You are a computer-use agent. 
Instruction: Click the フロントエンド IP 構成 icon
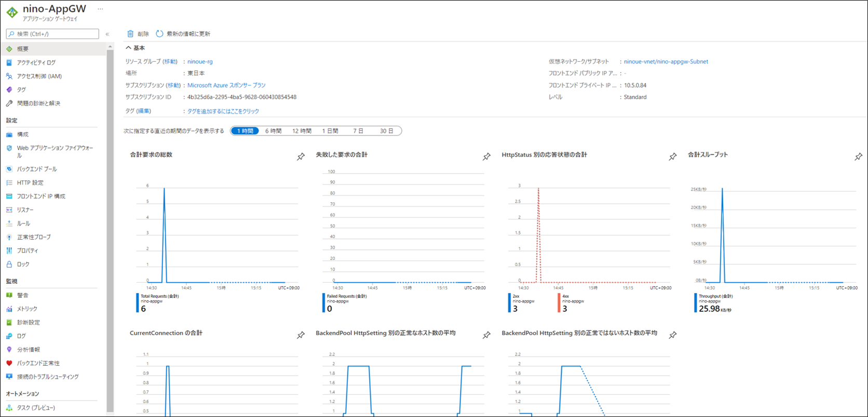[9, 196]
